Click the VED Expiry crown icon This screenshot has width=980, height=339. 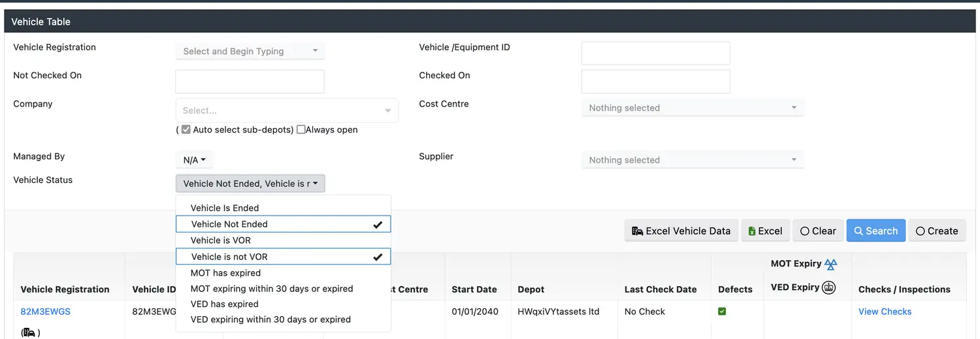coord(829,287)
